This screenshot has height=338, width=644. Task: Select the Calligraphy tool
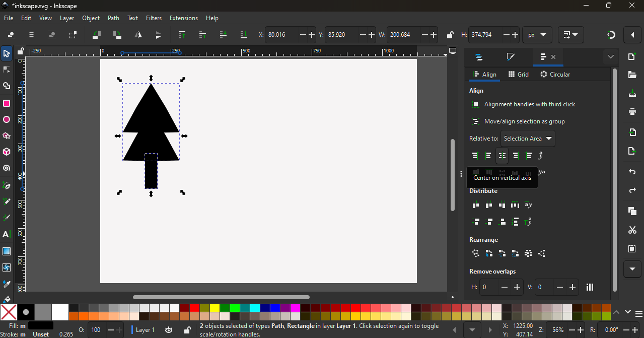pyautogui.click(x=7, y=218)
